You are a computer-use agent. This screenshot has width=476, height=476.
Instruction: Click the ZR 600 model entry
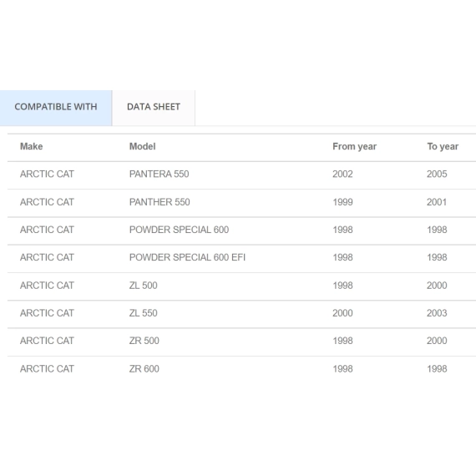144,369
